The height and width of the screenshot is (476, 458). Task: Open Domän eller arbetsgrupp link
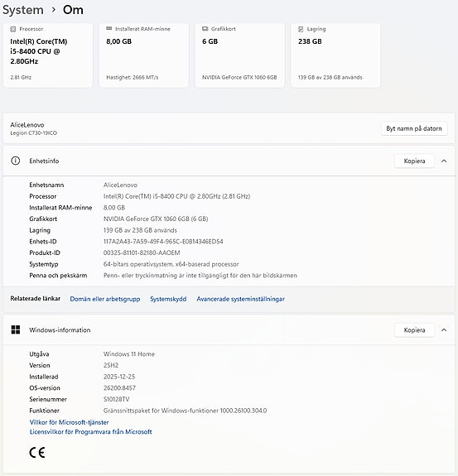(x=105, y=299)
